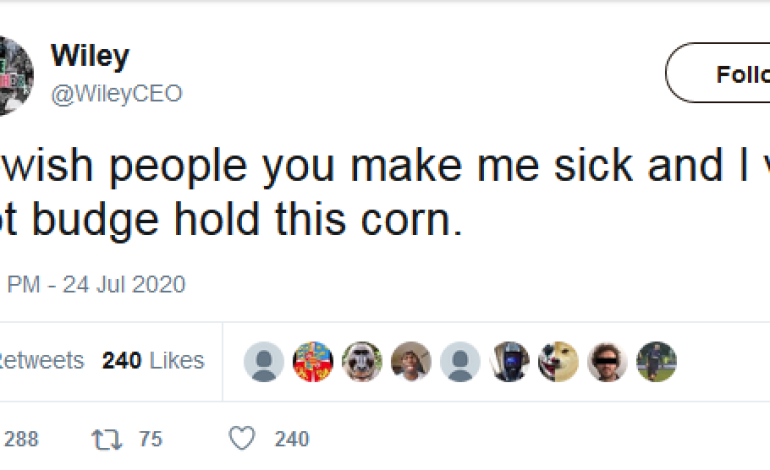
Task: Open the red and yellow crest liker avatar
Action: [312, 361]
